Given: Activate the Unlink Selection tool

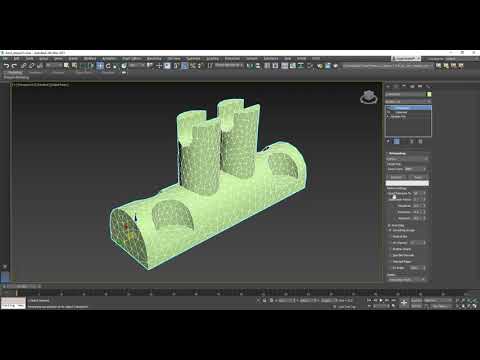Looking at the screenshot, I should [32, 66].
